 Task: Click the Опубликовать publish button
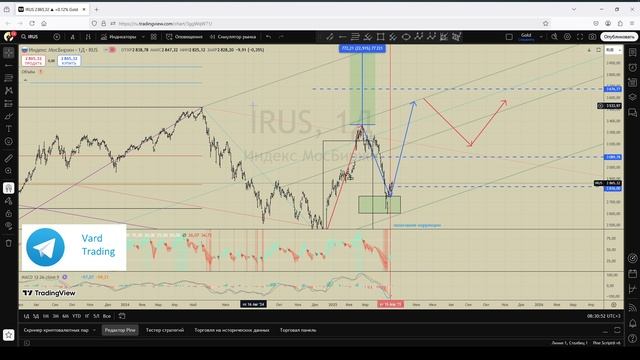coord(619,37)
